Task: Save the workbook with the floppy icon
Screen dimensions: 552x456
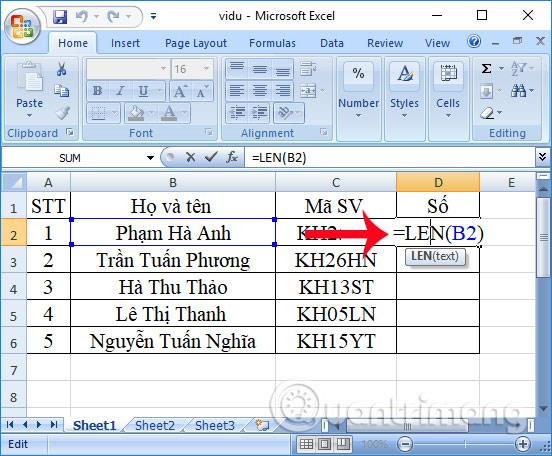Action: click(x=60, y=17)
